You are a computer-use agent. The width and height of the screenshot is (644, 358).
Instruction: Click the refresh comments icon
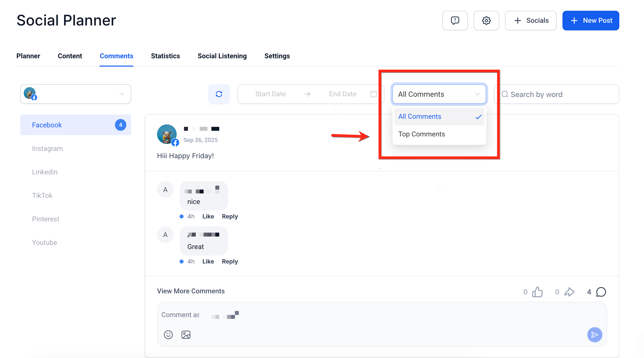pyautogui.click(x=219, y=94)
